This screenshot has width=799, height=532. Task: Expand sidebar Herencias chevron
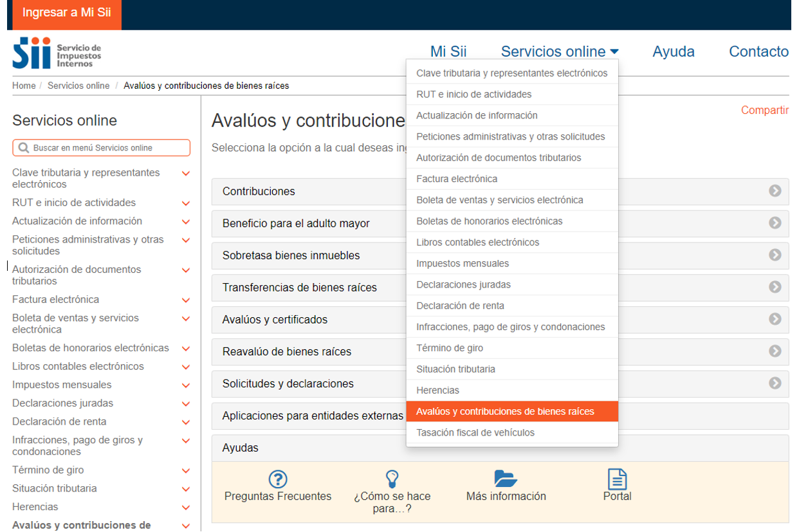tap(186, 508)
